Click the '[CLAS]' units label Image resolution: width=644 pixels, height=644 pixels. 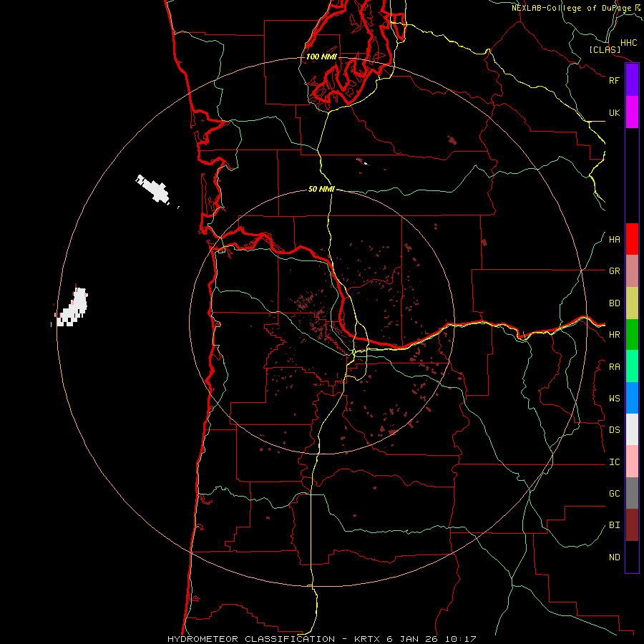(x=605, y=49)
